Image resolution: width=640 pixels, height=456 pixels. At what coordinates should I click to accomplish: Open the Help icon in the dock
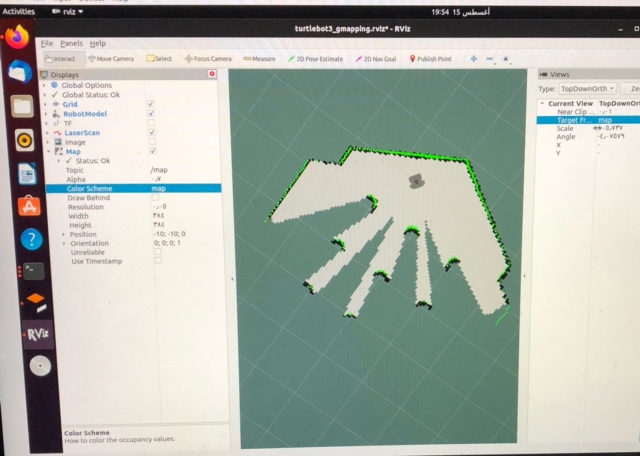[31, 239]
